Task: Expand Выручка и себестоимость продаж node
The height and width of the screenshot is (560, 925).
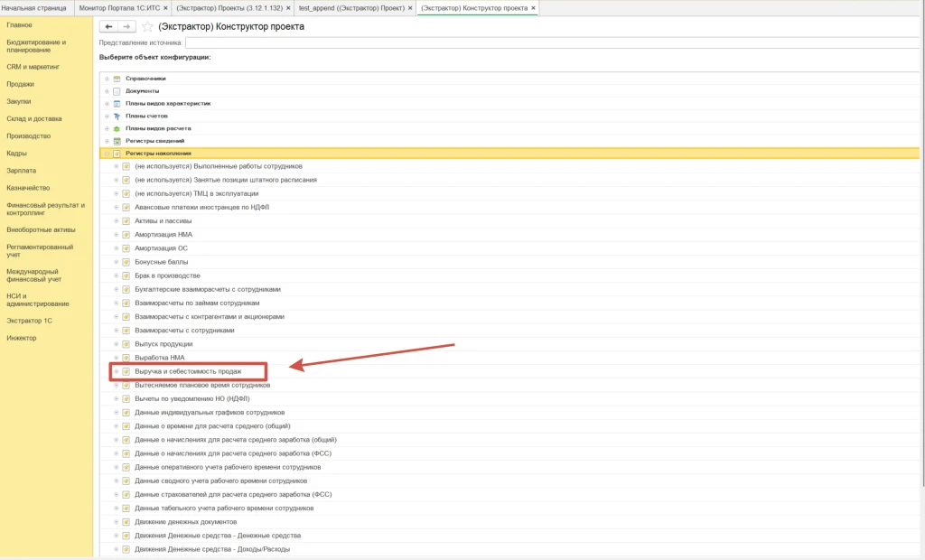Action: coord(117,372)
